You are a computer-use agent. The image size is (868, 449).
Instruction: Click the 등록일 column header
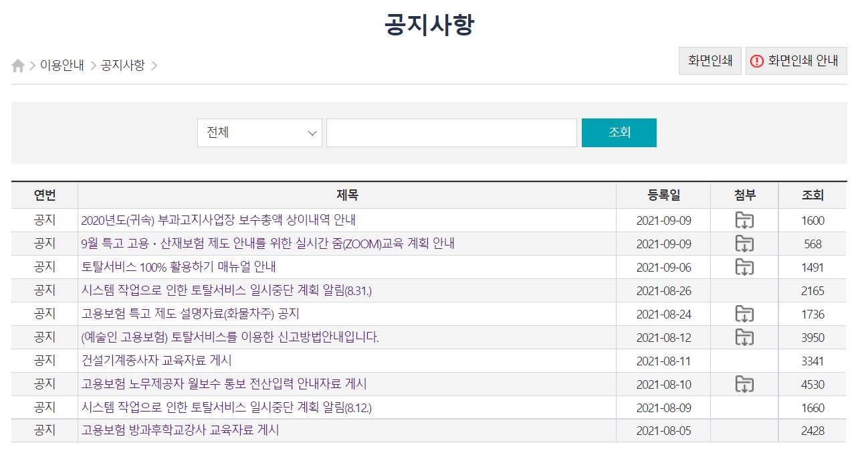[663, 195]
